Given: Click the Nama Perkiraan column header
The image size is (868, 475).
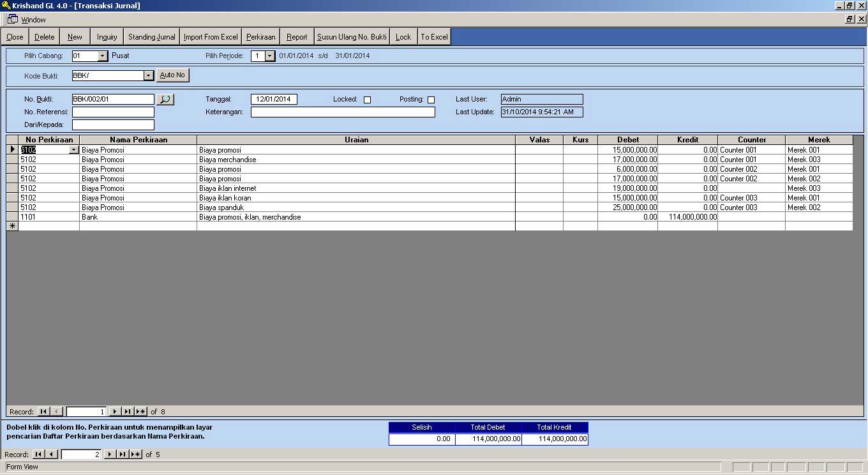Looking at the screenshot, I should click(138, 140).
